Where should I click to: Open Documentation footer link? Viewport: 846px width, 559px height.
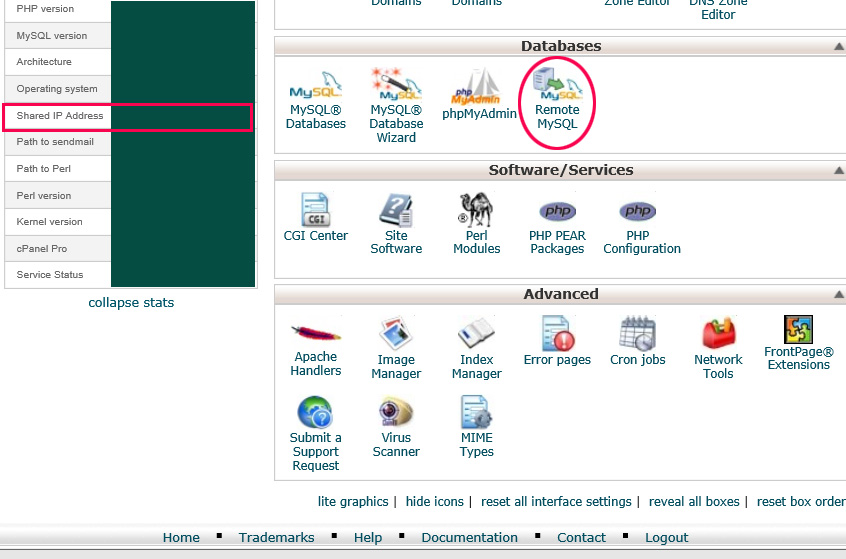469,538
